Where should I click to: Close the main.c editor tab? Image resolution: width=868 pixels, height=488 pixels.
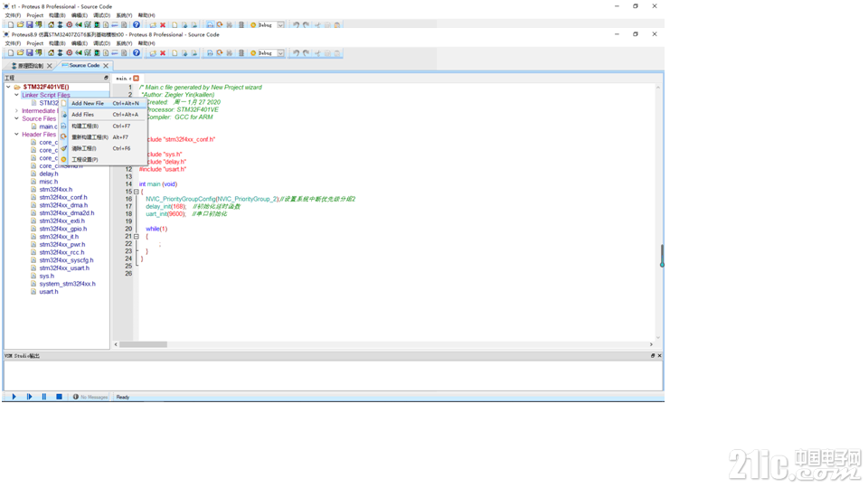[137, 79]
